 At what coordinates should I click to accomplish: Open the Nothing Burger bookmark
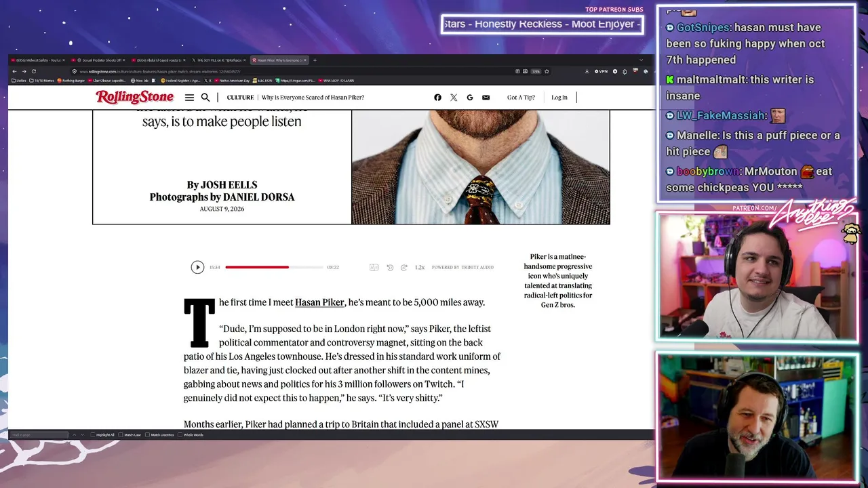71,81
